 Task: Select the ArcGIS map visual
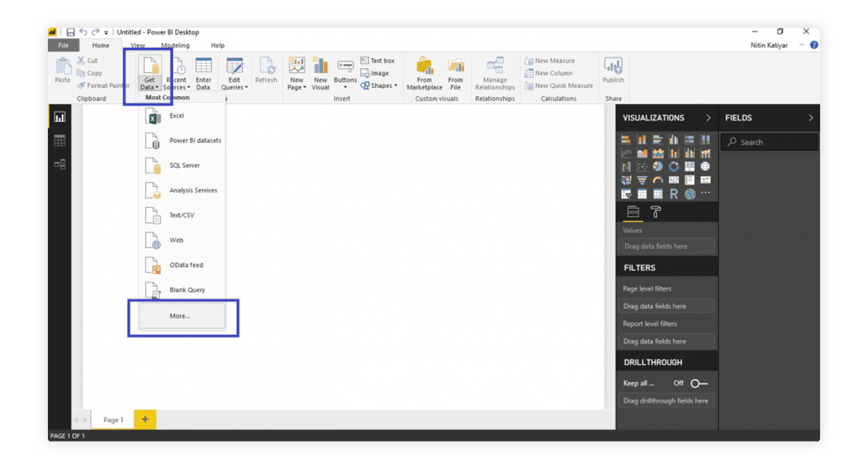[689, 194]
